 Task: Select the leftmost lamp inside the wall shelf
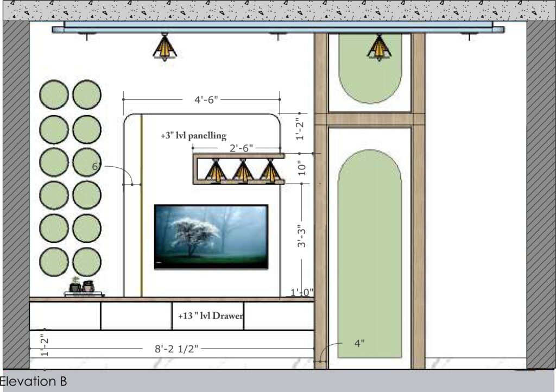[216, 171]
